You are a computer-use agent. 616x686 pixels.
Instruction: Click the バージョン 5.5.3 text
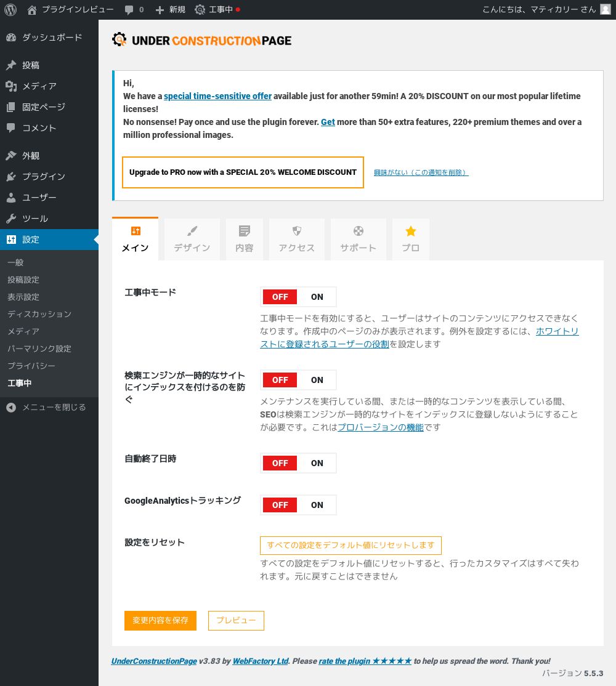click(x=573, y=673)
